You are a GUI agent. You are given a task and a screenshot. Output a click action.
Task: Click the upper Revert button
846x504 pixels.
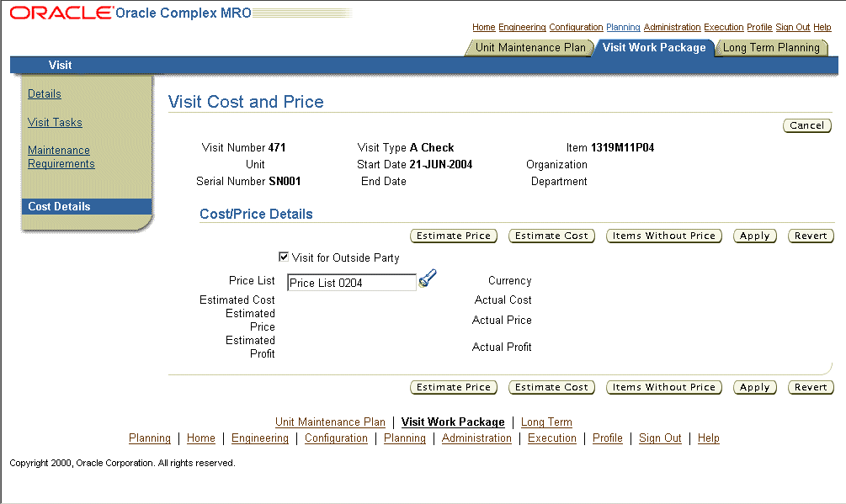click(811, 236)
